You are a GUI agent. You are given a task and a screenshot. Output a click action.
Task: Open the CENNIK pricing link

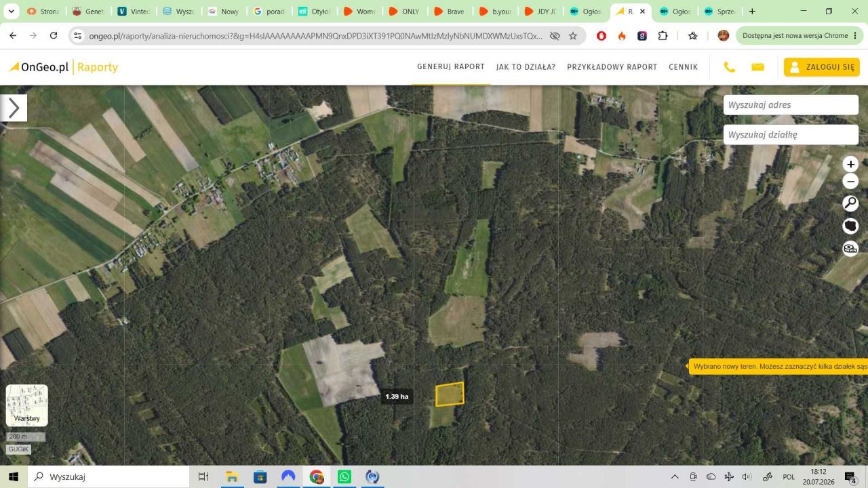pyautogui.click(x=683, y=67)
